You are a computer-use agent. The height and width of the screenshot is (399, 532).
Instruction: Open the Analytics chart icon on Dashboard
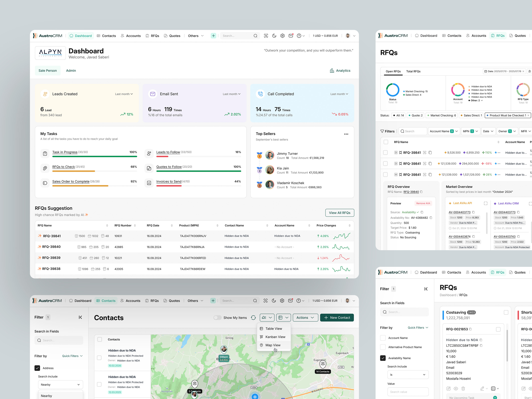332,70
